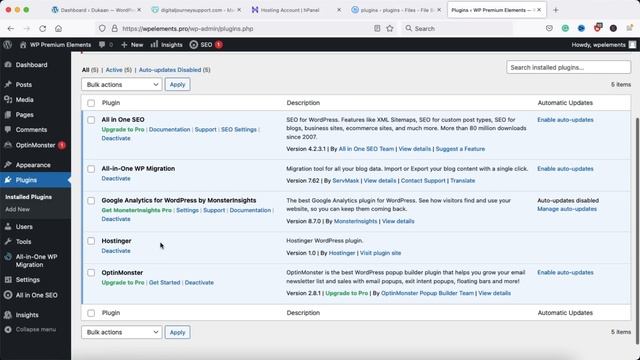Screen dimensions: 640x360
Task: Switch to the Dashboard Dukaan browser tab
Action: [96, 10]
